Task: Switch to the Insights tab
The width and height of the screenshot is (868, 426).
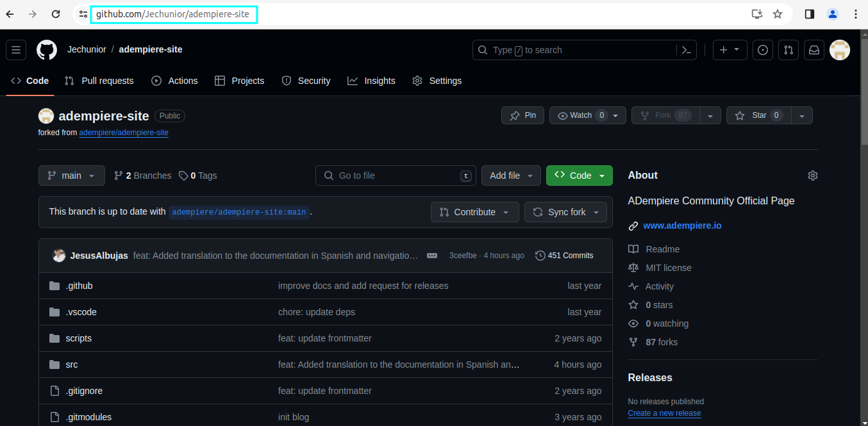Action: click(x=371, y=81)
